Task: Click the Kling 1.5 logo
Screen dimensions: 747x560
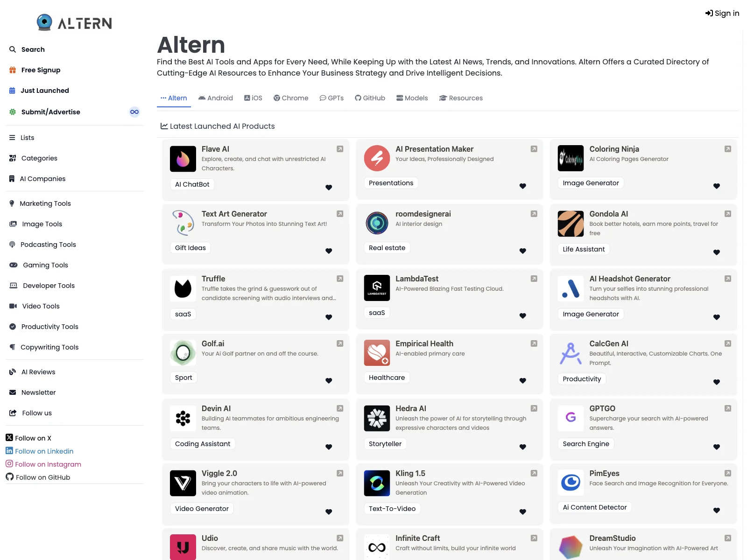Action: [377, 483]
